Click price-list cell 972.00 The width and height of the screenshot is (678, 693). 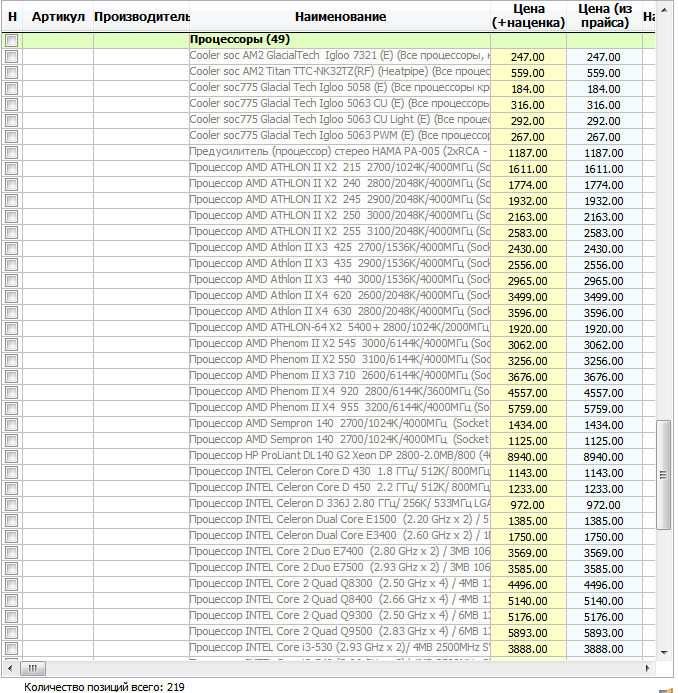click(604, 505)
